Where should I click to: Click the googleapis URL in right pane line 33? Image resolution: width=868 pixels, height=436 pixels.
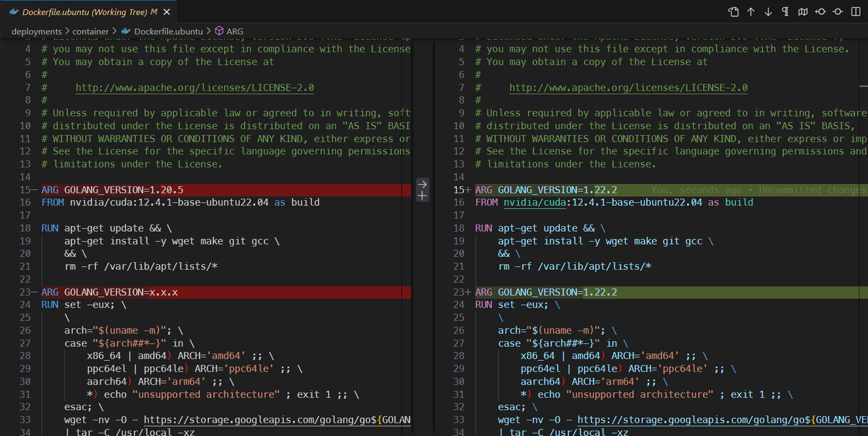point(723,420)
